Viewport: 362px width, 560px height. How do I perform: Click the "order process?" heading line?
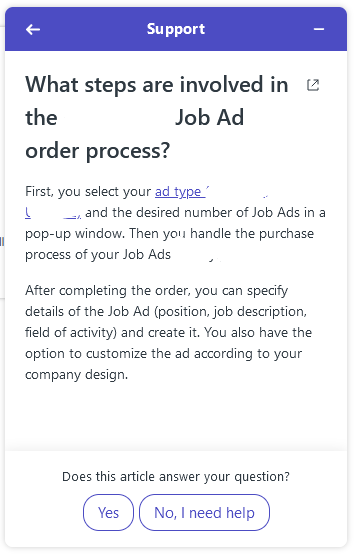pyautogui.click(x=98, y=151)
